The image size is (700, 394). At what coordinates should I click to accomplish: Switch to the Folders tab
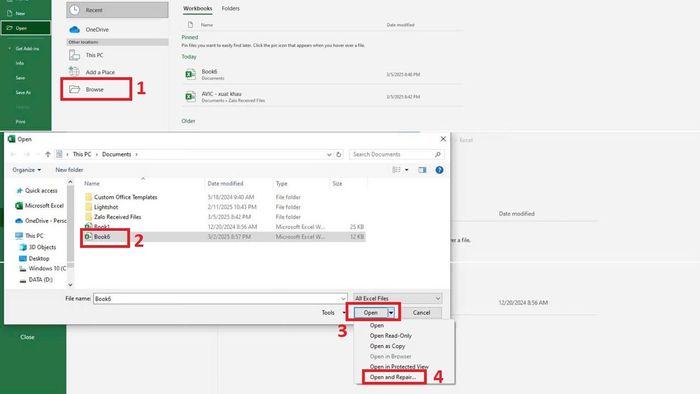tap(230, 8)
